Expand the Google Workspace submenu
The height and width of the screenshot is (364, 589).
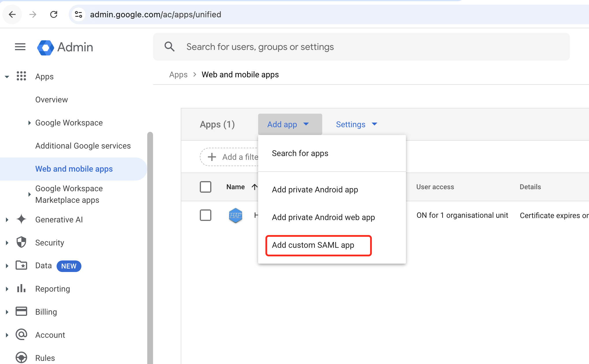coord(29,123)
